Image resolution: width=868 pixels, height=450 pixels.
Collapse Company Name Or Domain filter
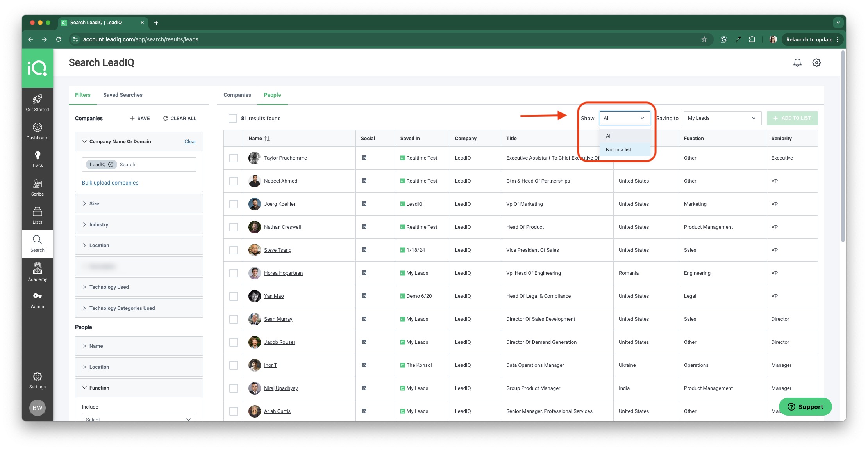click(84, 141)
